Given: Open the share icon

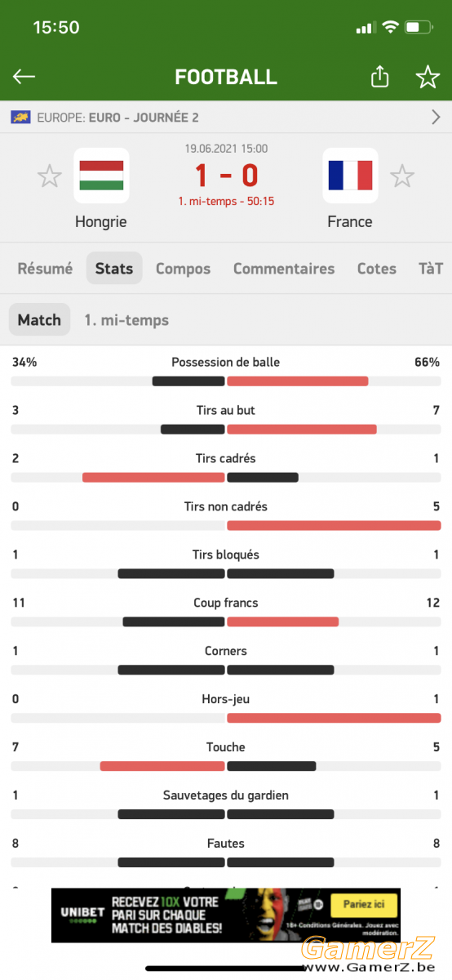Looking at the screenshot, I should (x=379, y=77).
